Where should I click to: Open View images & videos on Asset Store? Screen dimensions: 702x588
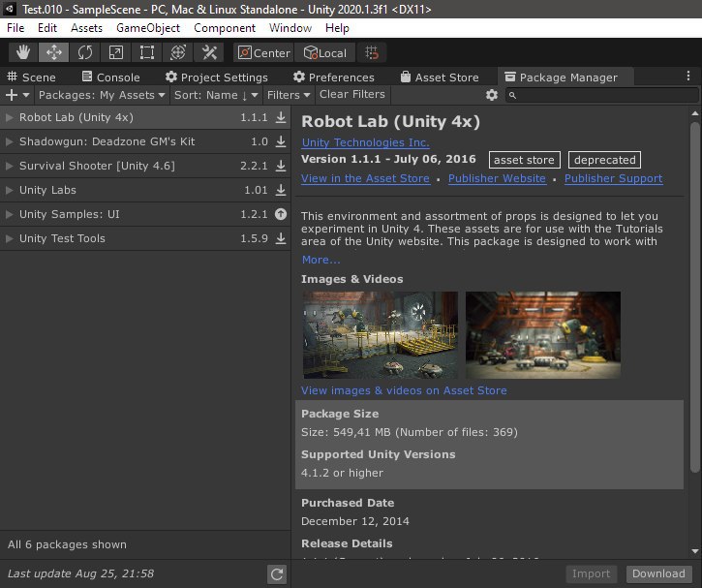click(x=404, y=390)
